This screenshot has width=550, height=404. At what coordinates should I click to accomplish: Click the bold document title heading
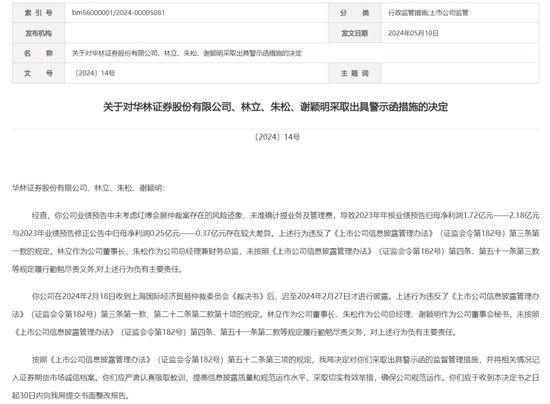point(275,107)
